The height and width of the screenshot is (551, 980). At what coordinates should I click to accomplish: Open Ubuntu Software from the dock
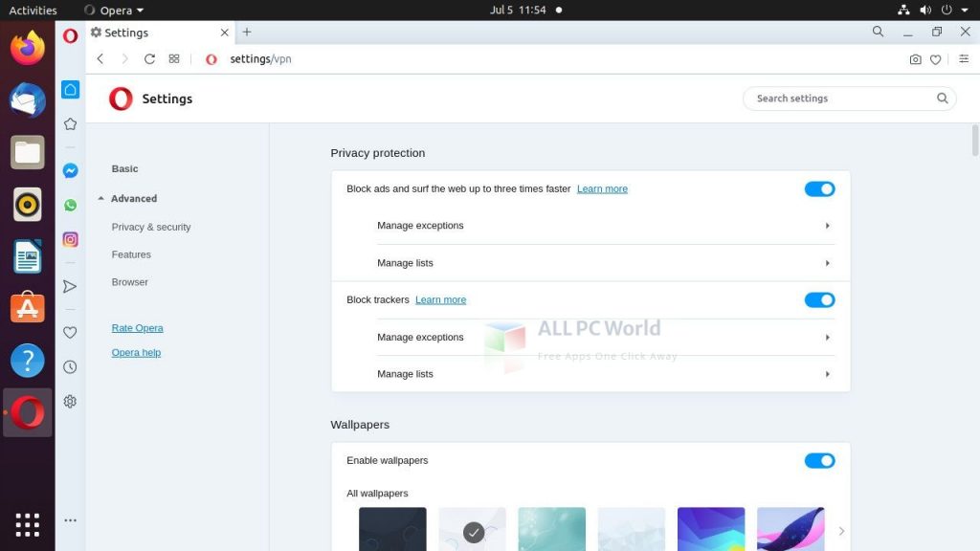28,308
